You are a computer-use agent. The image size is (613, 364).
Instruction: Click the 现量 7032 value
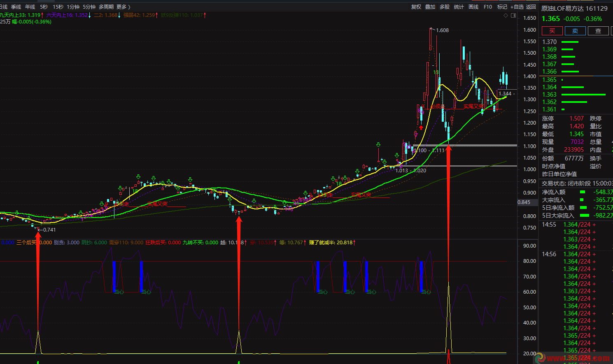click(x=577, y=142)
